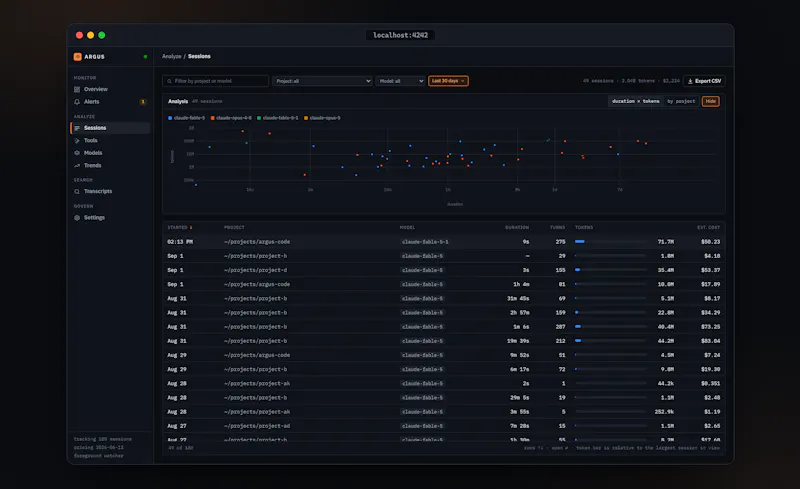Sort the table by TOKENS column
800x489 pixels.
(x=584, y=228)
